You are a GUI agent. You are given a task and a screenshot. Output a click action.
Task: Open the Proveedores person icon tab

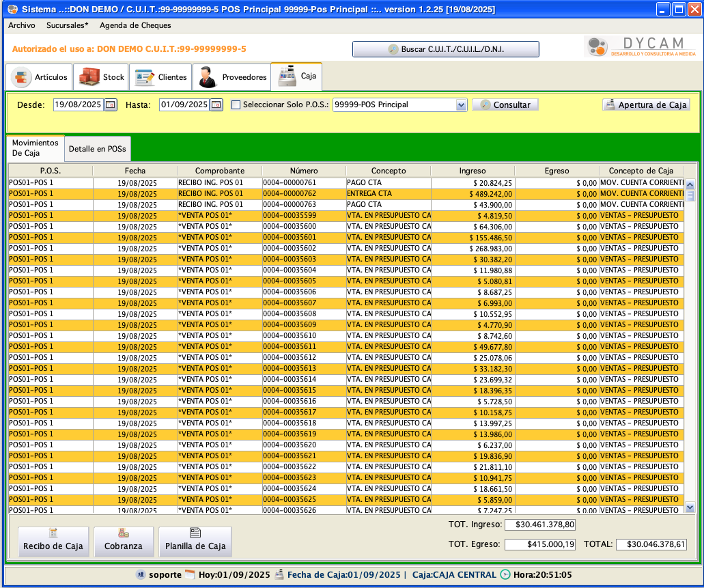click(x=208, y=77)
